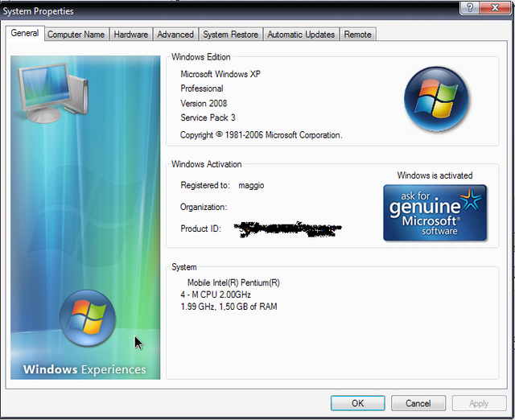Close the System Properties dialog
The width and height of the screenshot is (515, 420).
click(x=495, y=7)
